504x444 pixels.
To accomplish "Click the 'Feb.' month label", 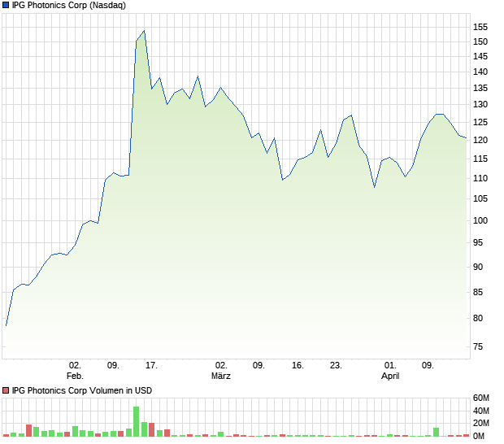I will click(75, 376).
